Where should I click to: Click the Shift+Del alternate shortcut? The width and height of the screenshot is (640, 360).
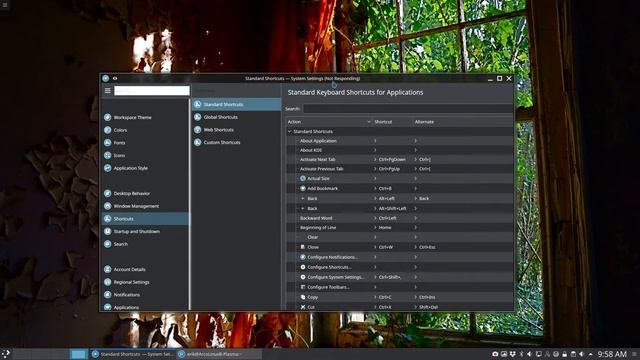tap(428, 307)
